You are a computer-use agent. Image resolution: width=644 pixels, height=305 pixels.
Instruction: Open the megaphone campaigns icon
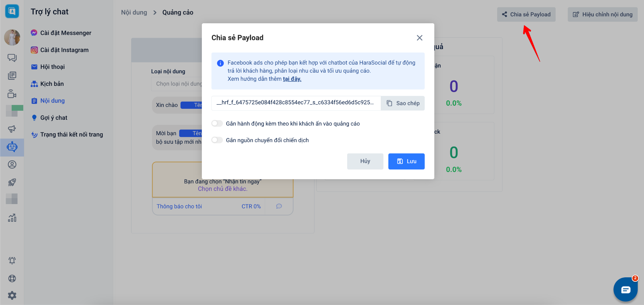12,129
